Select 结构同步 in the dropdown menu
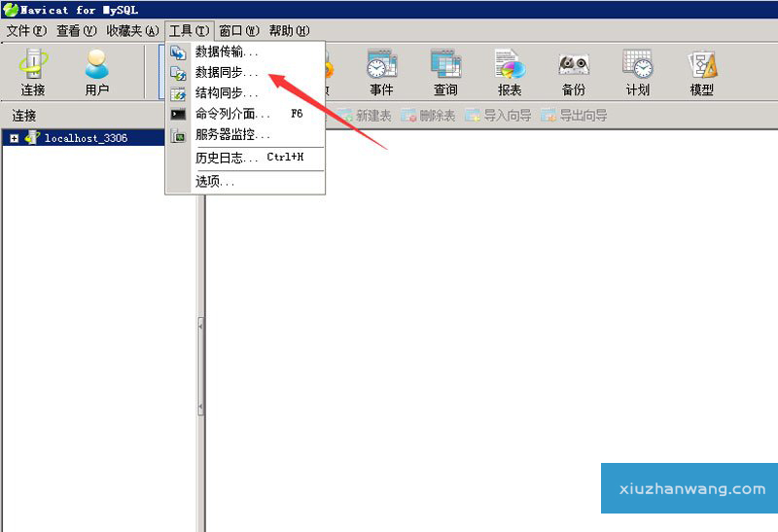The width and height of the screenshot is (778, 532). click(x=227, y=93)
